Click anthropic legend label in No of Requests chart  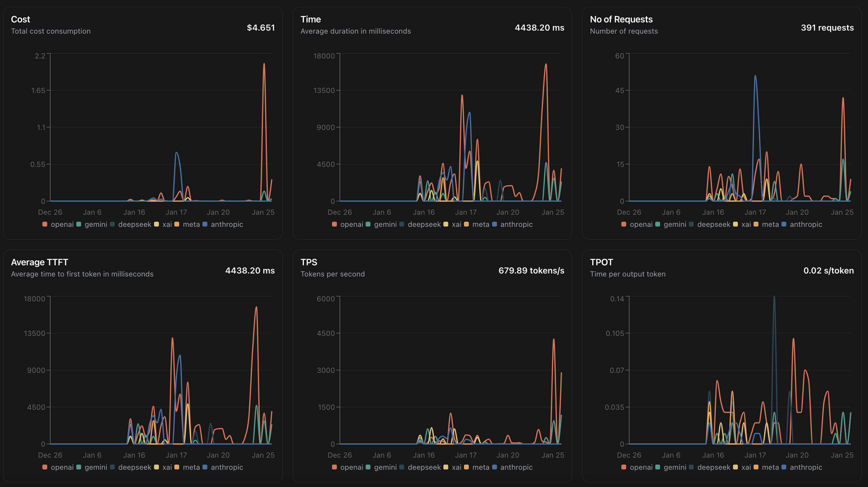pos(806,224)
